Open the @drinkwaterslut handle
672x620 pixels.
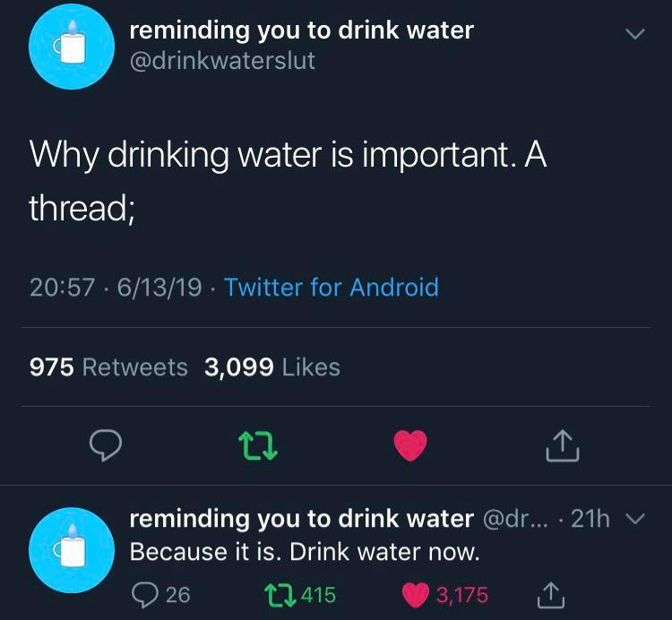222,62
